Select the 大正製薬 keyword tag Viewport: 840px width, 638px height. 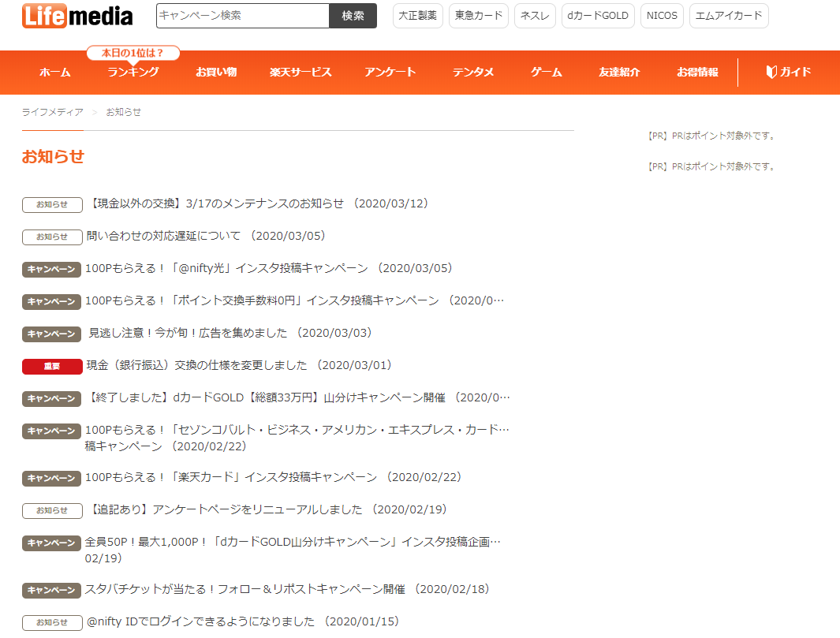417,16
